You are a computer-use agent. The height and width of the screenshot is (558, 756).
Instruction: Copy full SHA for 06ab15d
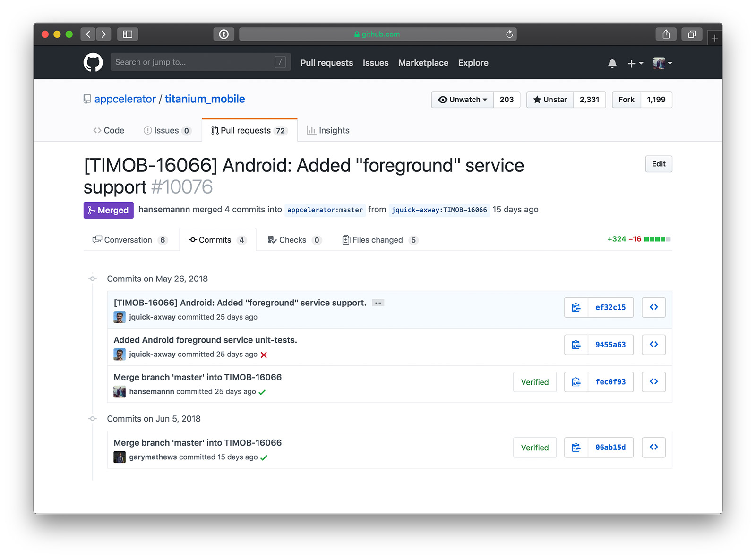tap(576, 448)
